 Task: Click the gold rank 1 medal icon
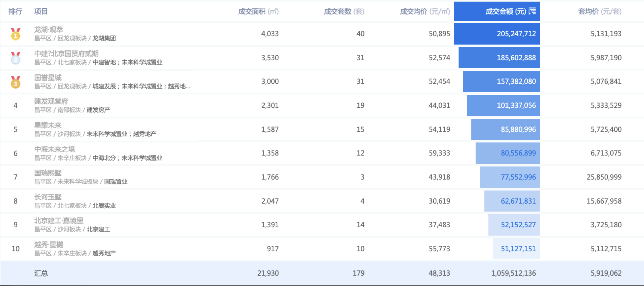tap(15, 34)
